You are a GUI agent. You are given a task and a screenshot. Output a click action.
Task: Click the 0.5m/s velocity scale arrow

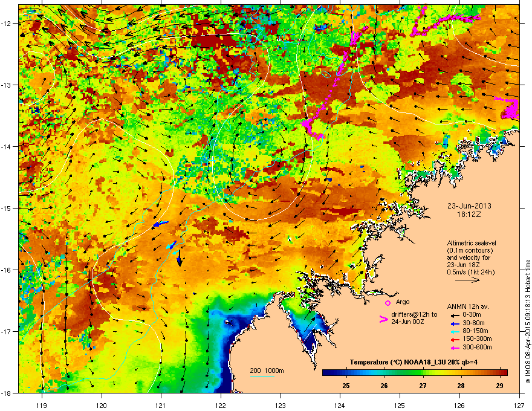point(467,280)
